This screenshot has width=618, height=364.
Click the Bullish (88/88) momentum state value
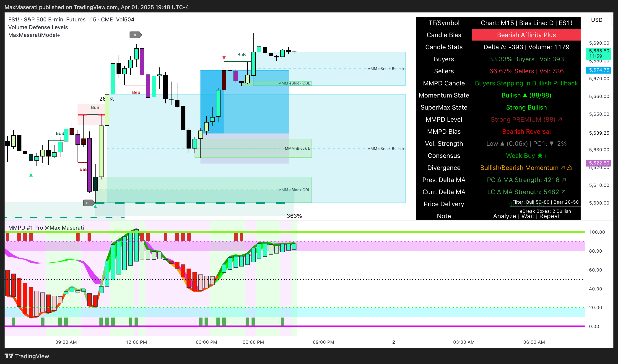click(526, 95)
